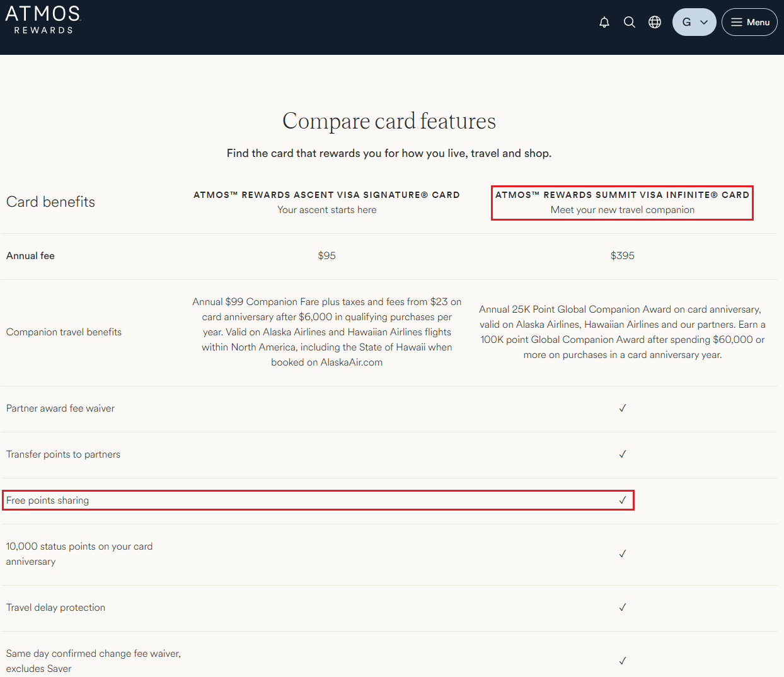This screenshot has width=784, height=677.
Task: Click the Companion travel benefits row label
Action: coord(64,332)
